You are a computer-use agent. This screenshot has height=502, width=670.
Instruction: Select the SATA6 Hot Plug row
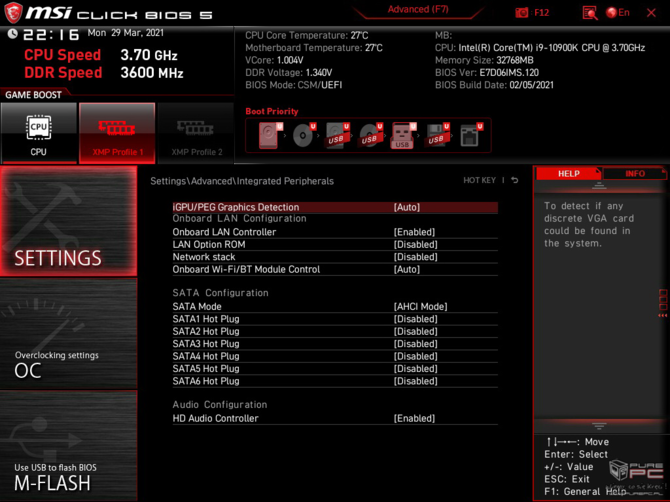[x=335, y=381]
